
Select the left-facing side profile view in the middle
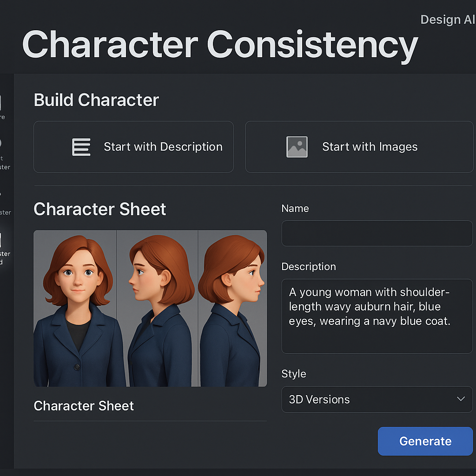(x=157, y=308)
